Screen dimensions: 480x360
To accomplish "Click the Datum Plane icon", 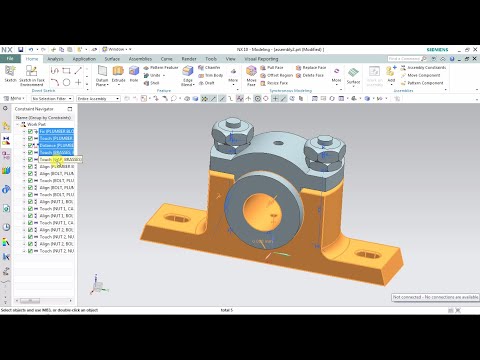I will click(102, 71).
